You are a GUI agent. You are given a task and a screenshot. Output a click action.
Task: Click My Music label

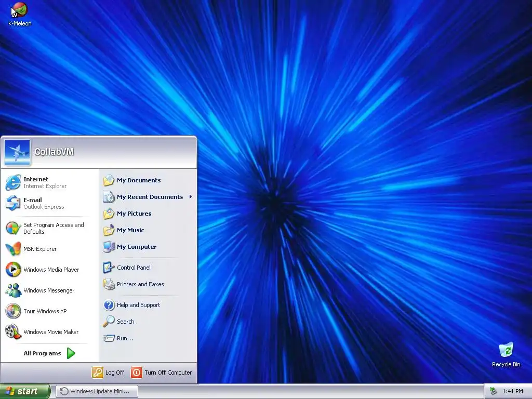pos(130,230)
